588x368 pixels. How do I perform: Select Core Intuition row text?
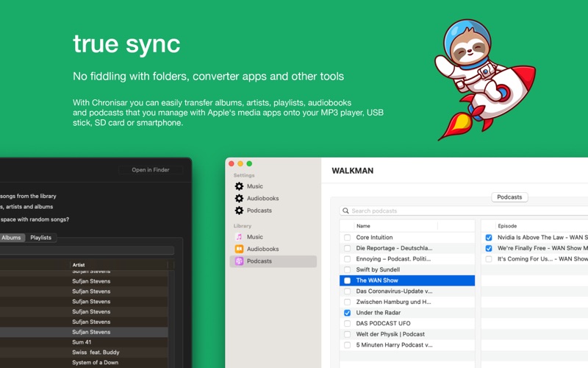374,238
